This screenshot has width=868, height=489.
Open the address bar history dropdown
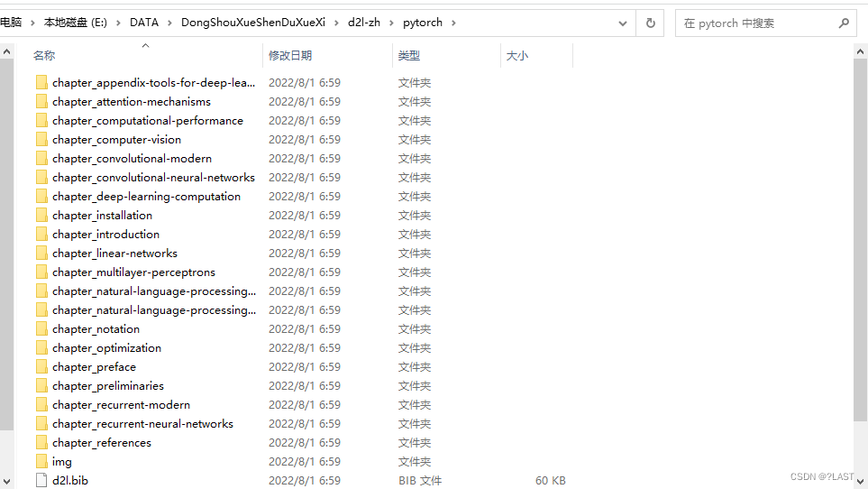623,23
